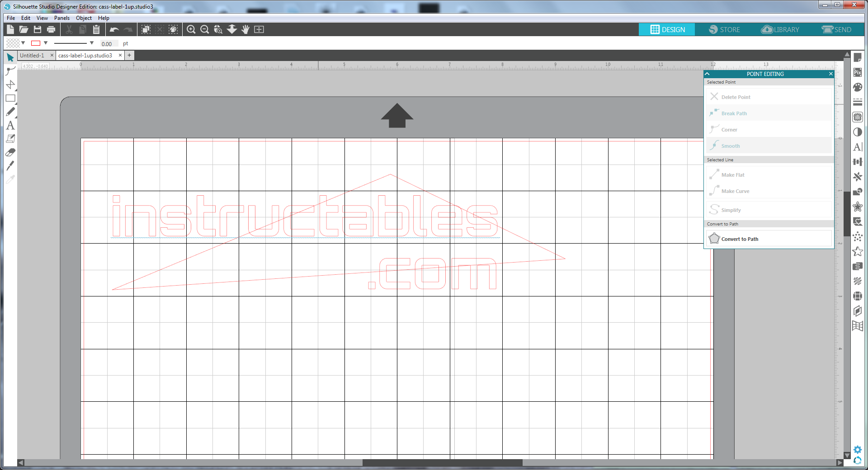868x470 pixels.
Task: Switch to the SEND tab
Action: point(837,29)
